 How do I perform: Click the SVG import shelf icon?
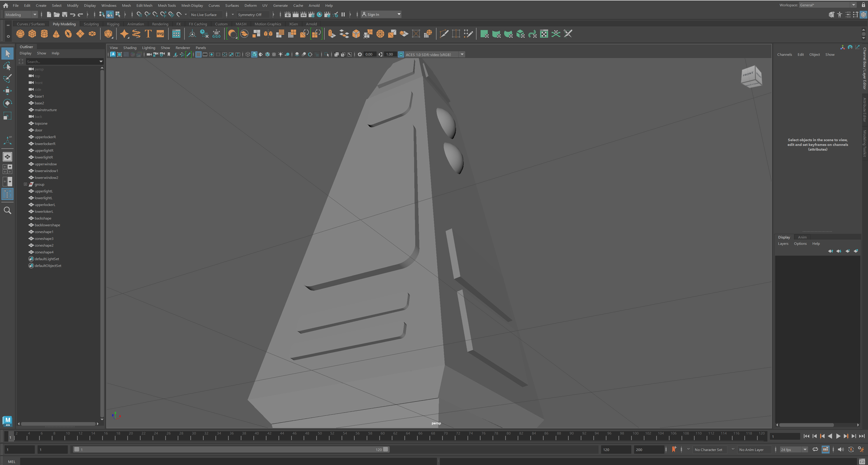[160, 34]
